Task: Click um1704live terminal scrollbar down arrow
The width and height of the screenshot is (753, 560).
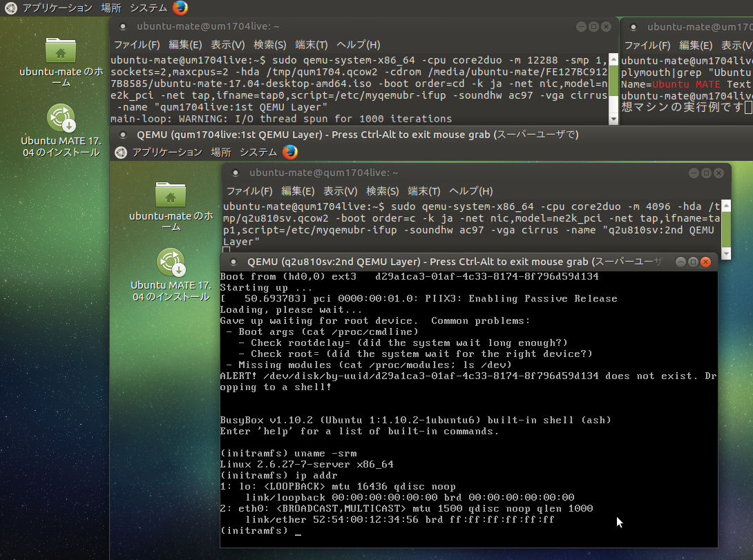Action: (x=613, y=119)
